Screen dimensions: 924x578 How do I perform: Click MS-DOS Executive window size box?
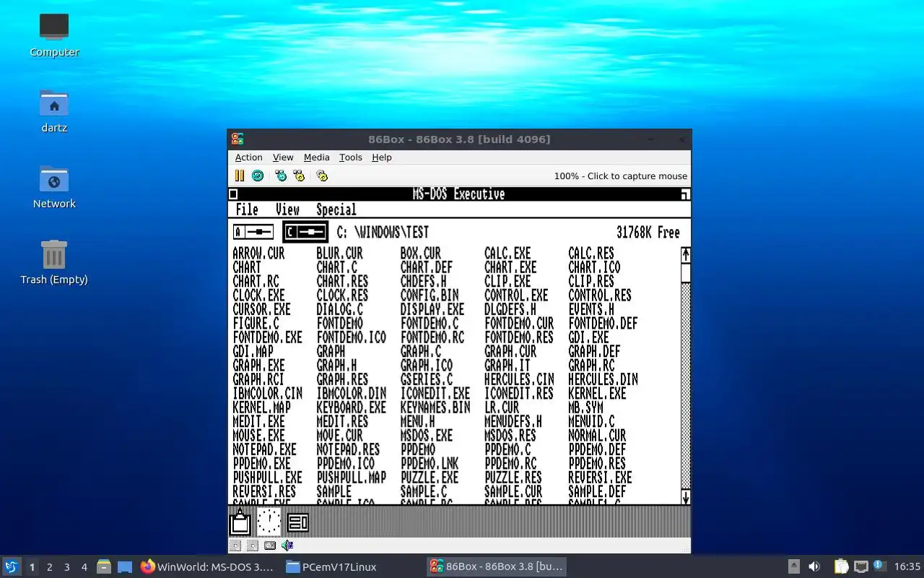685,194
